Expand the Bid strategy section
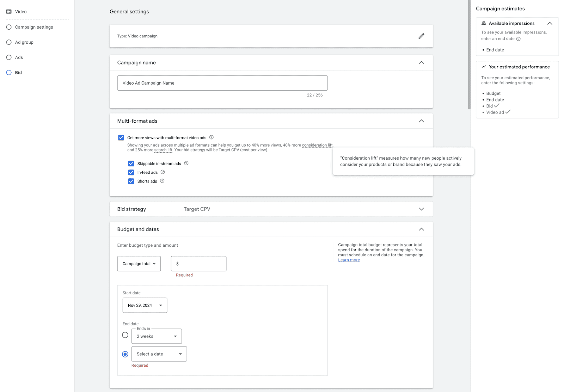 coord(421,209)
